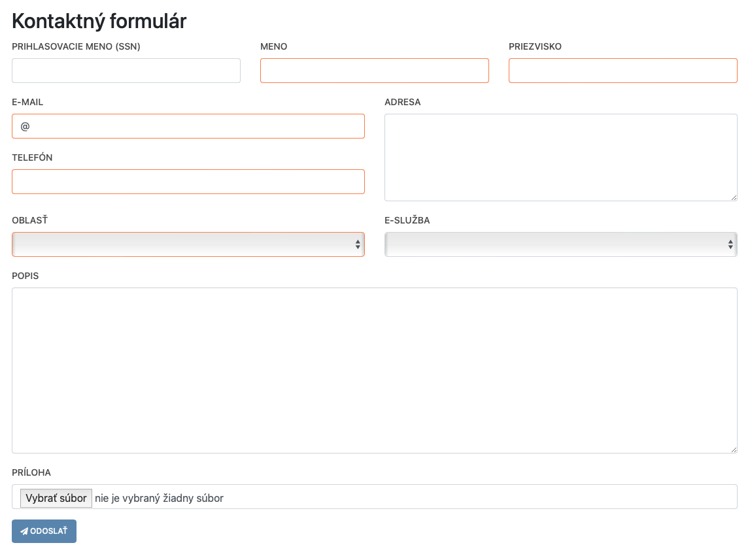
Task: Click the paper plane icon on Odoslať
Action: pyautogui.click(x=24, y=531)
